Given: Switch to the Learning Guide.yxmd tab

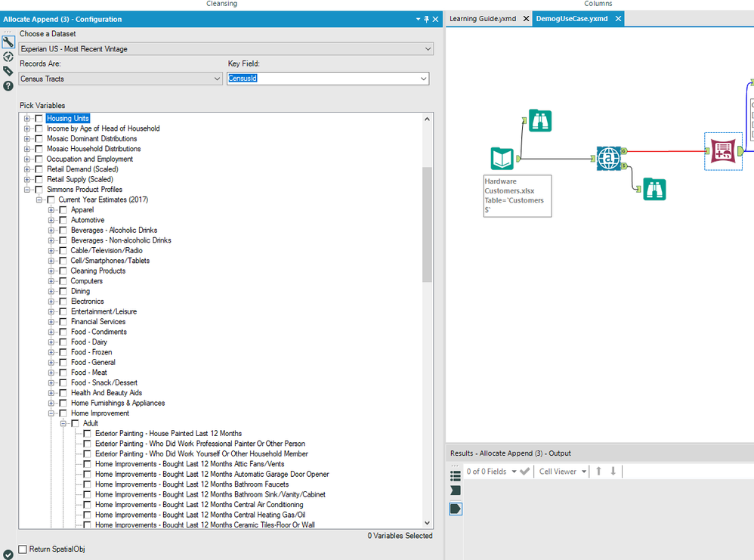Looking at the screenshot, I should 483,19.
